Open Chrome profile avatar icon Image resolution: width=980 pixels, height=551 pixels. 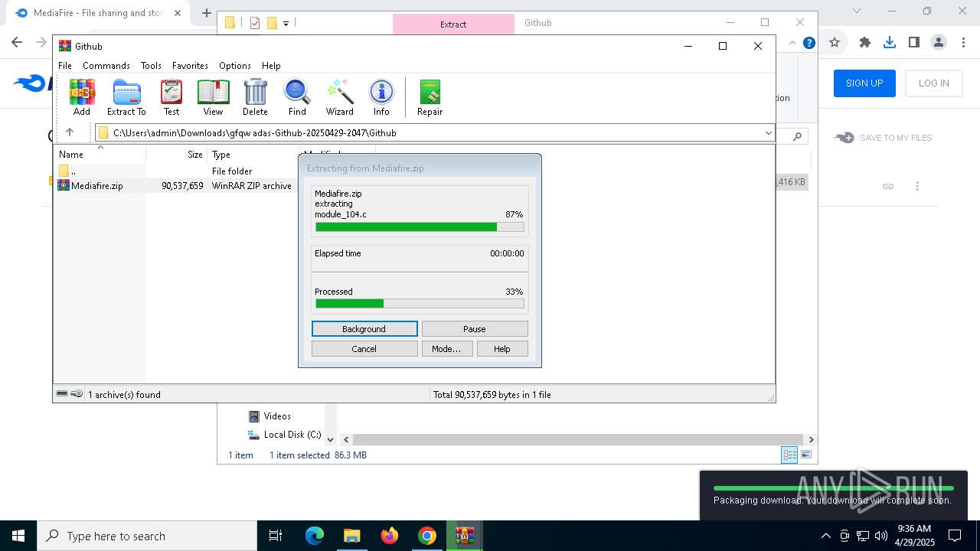coord(939,43)
